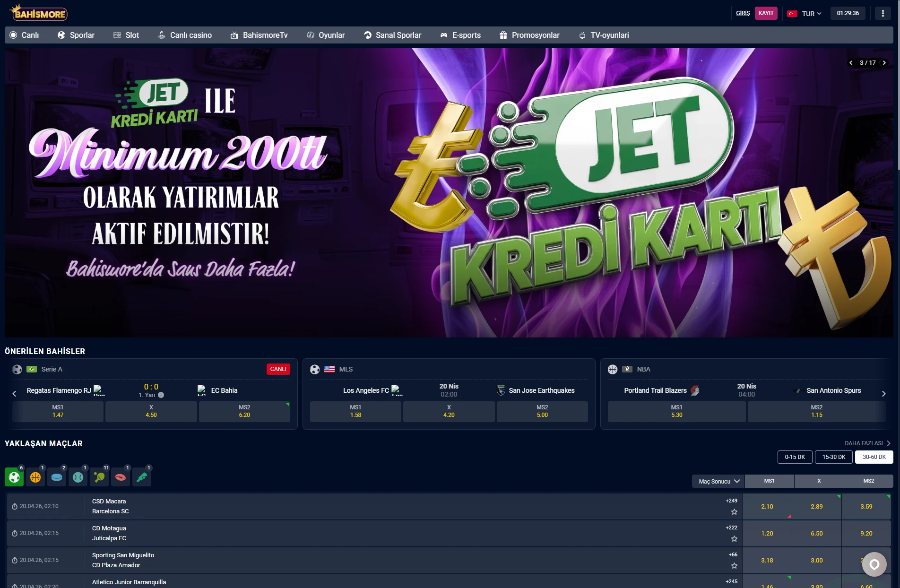Go to Sanal Sporlar section
The width and height of the screenshot is (900, 588).
point(392,35)
